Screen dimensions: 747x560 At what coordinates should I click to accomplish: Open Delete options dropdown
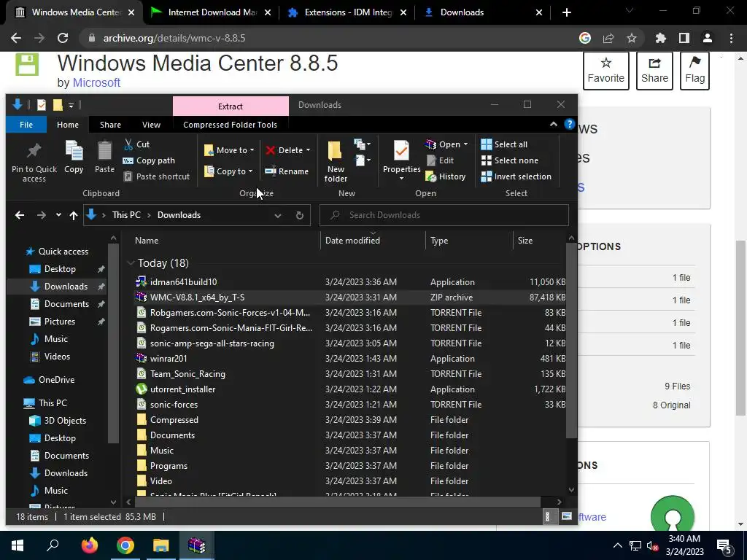pyautogui.click(x=288, y=150)
